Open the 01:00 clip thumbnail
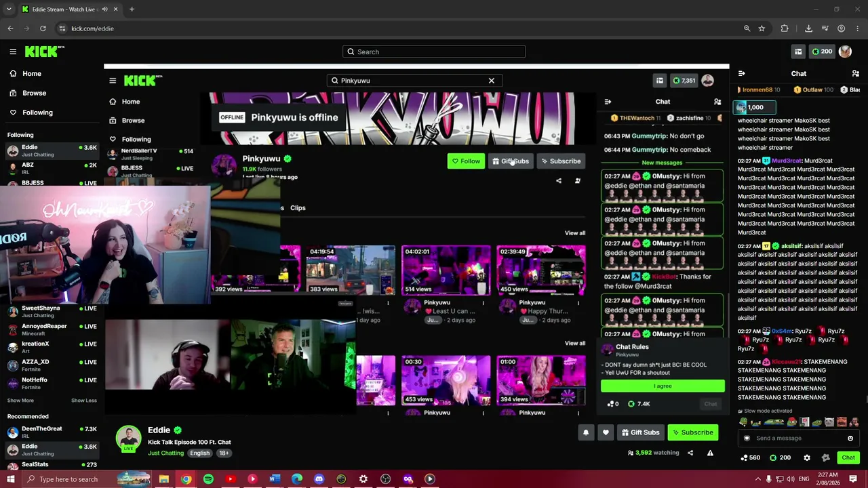 tap(541, 380)
